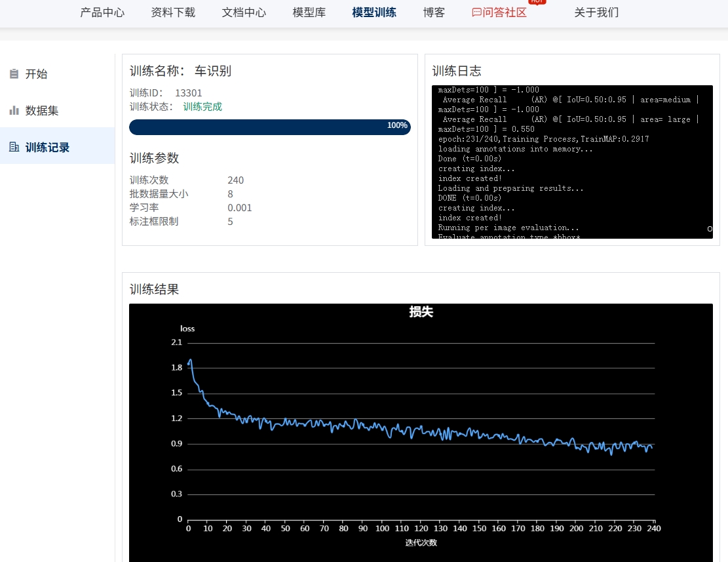Select 训练记录 sidebar entry
Viewport: 728px width, 562px height.
[47, 148]
